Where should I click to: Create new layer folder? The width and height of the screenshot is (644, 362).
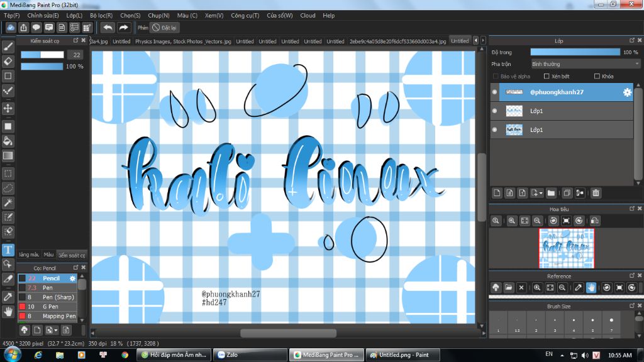551,193
